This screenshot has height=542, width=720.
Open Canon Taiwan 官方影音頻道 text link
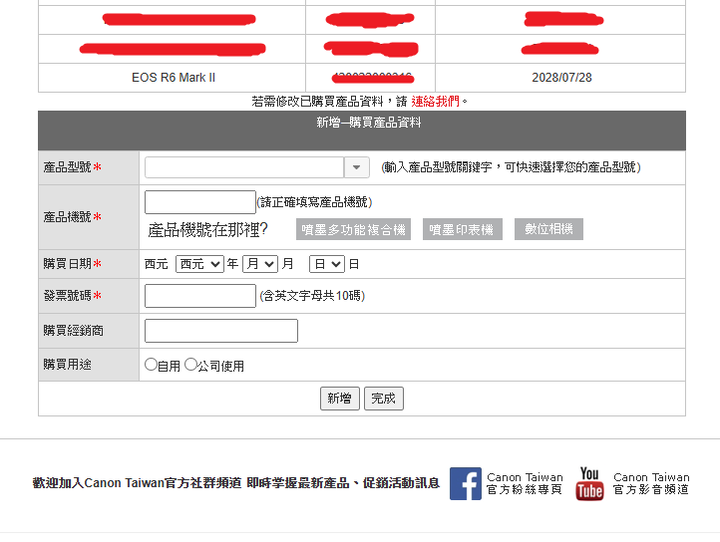coord(651,484)
